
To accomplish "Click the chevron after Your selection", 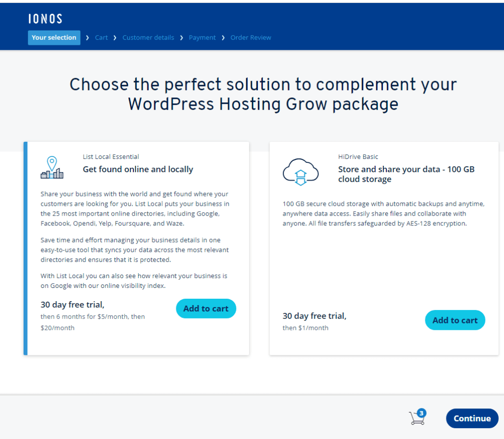I will coord(88,38).
